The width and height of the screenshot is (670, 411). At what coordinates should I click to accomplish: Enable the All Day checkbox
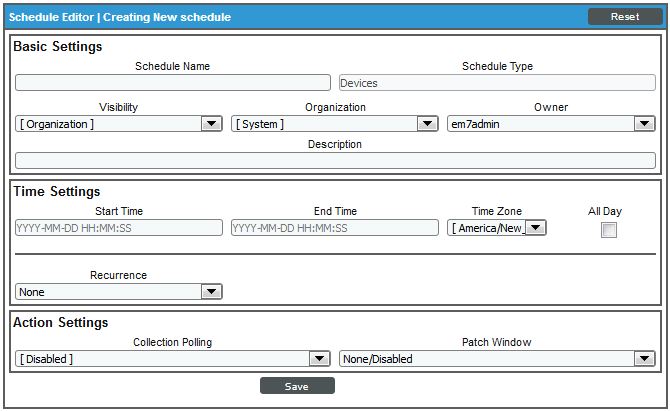[608, 230]
